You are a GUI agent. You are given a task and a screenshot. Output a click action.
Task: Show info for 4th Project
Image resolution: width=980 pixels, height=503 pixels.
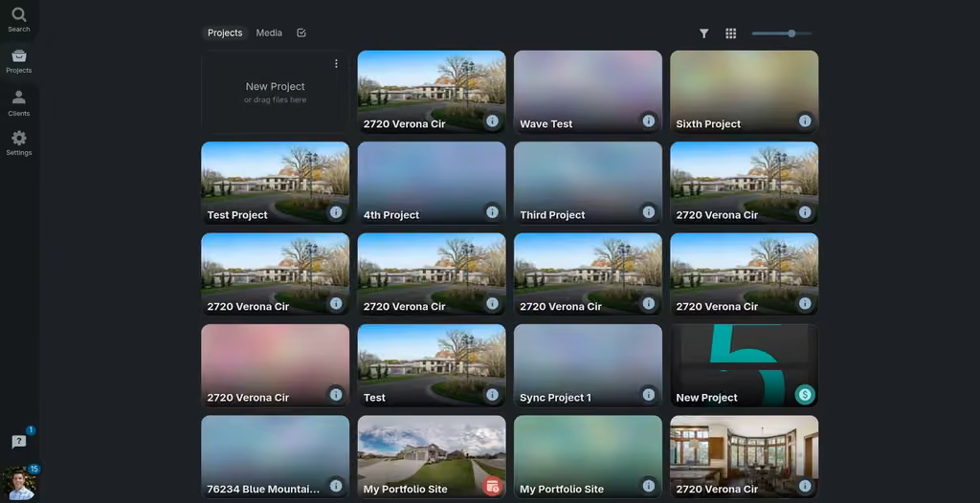click(x=493, y=212)
